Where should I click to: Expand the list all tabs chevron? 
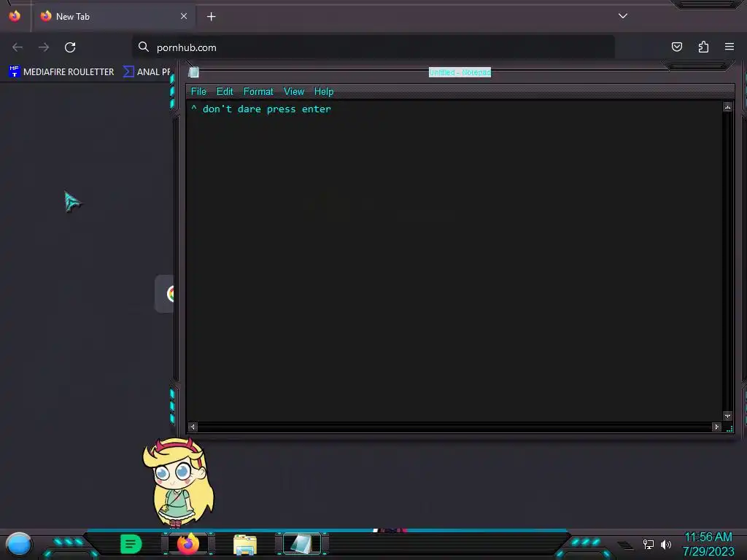coord(623,16)
